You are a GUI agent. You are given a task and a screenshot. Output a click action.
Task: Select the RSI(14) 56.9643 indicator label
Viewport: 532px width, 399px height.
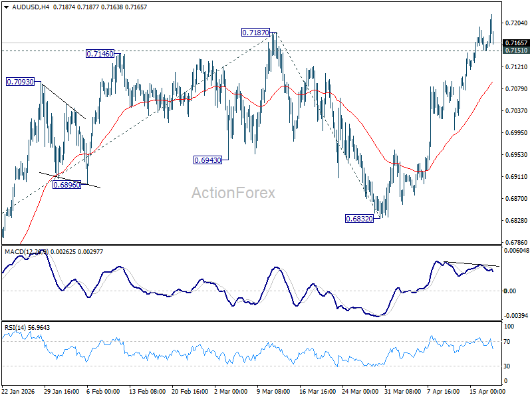27,327
